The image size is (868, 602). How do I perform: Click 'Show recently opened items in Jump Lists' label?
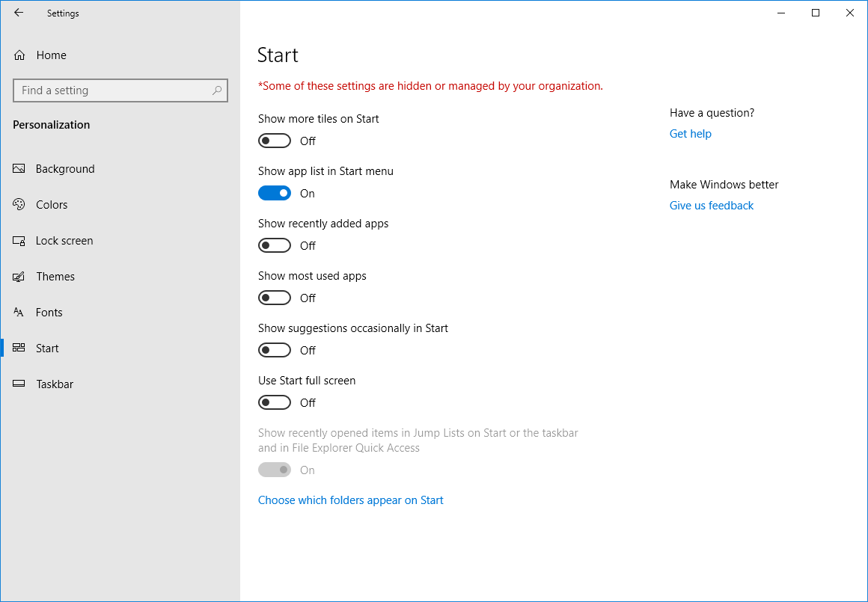418,440
